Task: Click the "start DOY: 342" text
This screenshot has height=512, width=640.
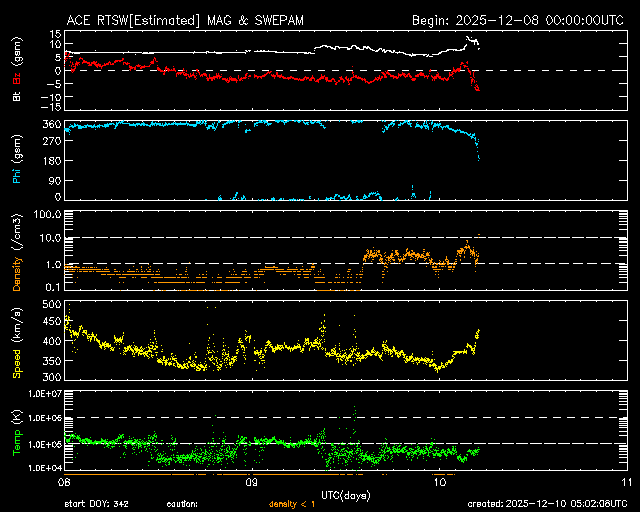Action: [x=96, y=504]
